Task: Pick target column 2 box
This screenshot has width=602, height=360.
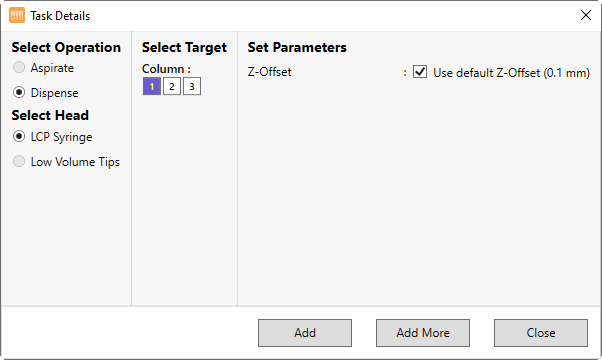Action: point(172,86)
